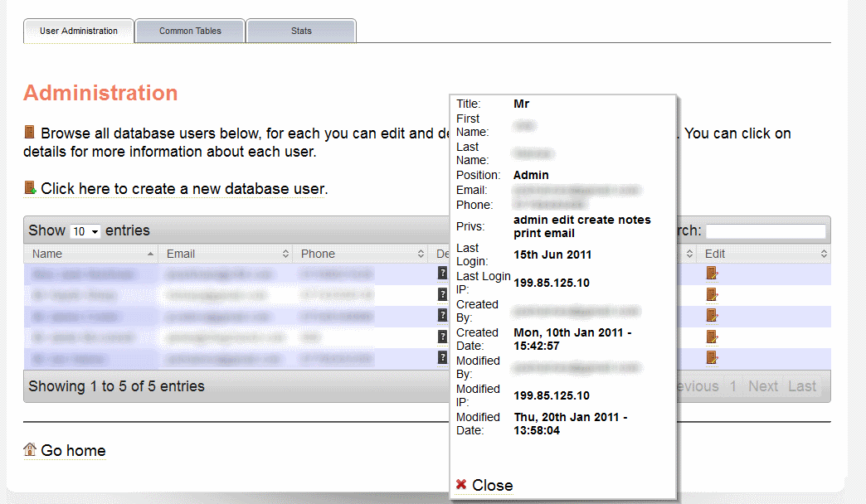Screen dimensions: 866x504
Task: Click the edit icon in the last user row
Action: tap(712, 357)
